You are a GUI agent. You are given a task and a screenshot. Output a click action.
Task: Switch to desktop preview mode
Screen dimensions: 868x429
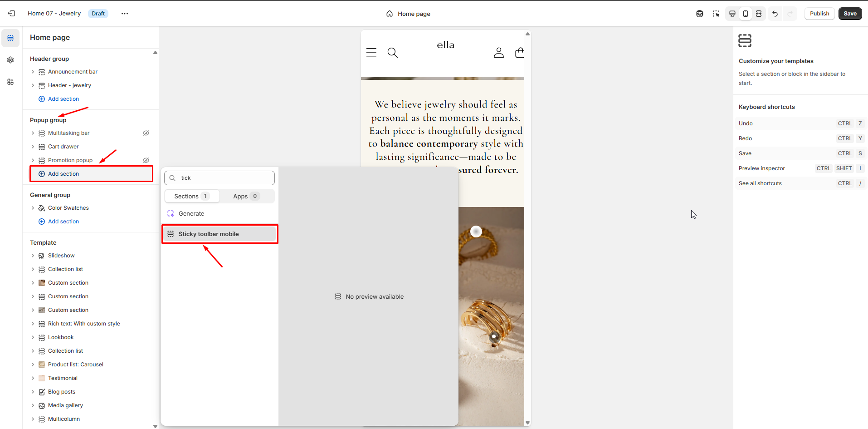tap(732, 14)
